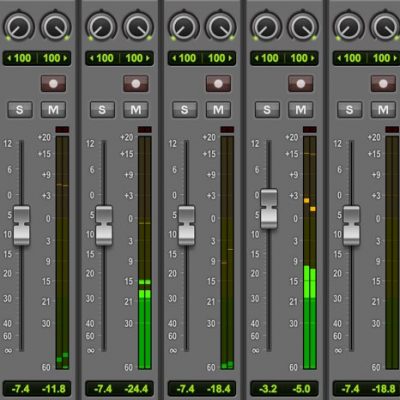This screenshot has width=400, height=400.
Task: Click record enable on the third channel strip
Action: [x=218, y=83]
